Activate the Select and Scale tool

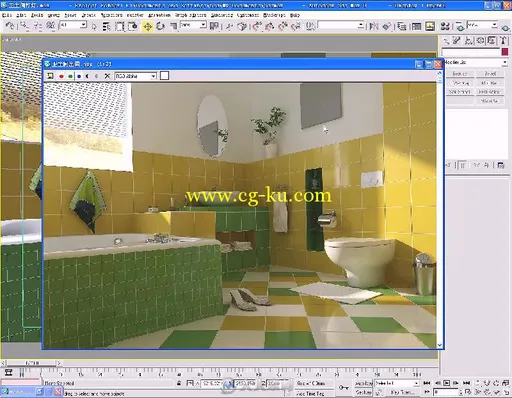point(173,26)
